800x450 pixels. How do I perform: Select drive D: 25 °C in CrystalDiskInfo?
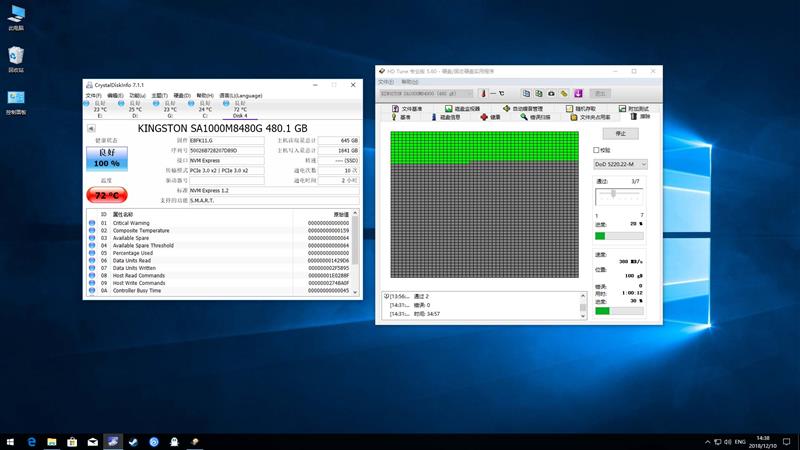pos(135,109)
